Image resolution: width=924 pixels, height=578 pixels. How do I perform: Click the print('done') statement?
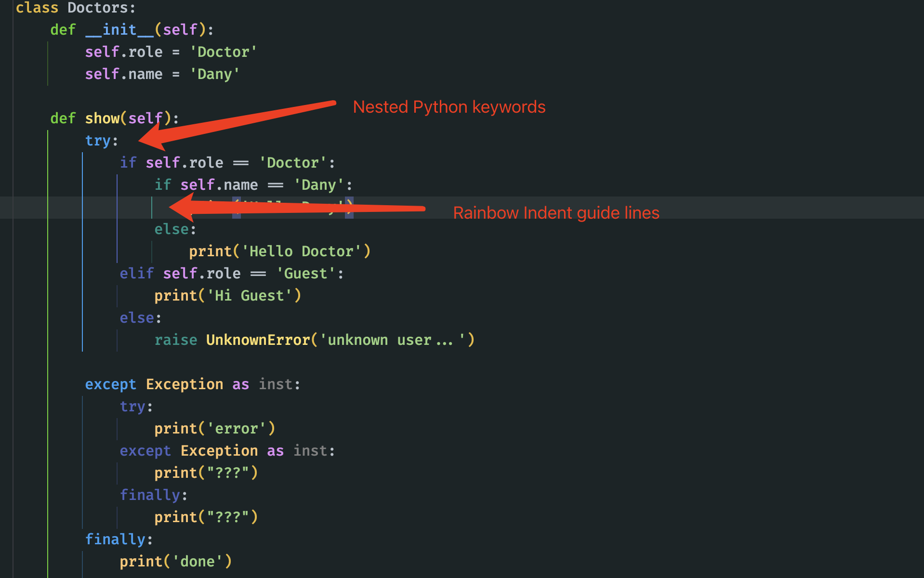(x=176, y=561)
